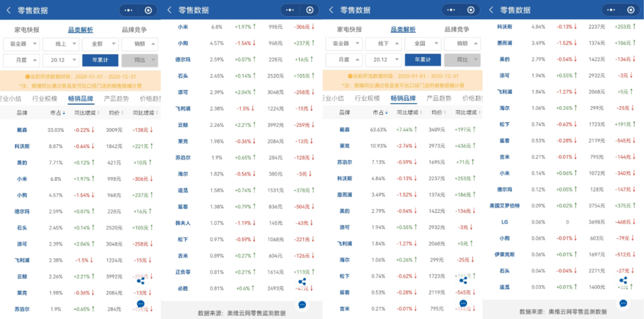Image resolution: width=644 pixels, height=319 pixels.
Task: Close mini program via circle icon, 线下 screen
Action: 471,10
